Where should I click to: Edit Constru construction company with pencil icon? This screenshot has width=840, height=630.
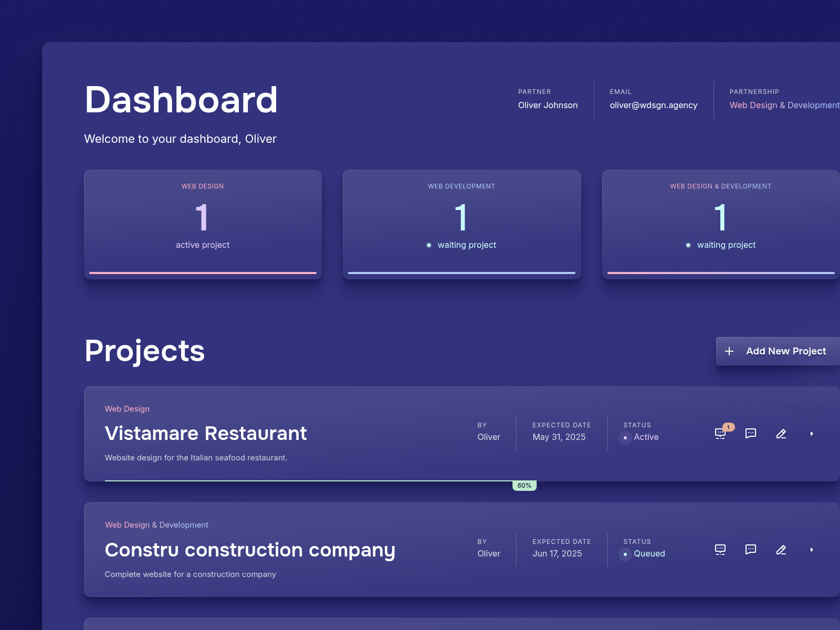(x=781, y=550)
